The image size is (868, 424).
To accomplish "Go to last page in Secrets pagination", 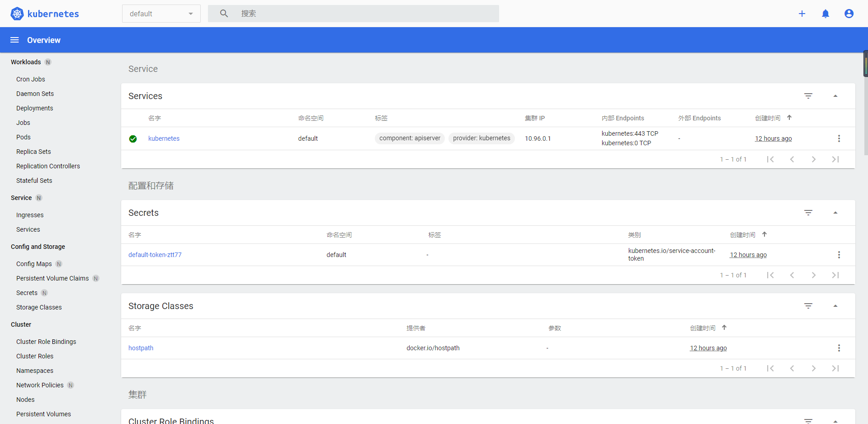I will 835,275.
